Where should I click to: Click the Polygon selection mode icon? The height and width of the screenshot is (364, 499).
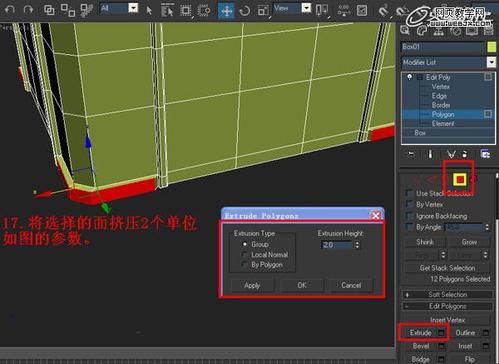point(460,180)
